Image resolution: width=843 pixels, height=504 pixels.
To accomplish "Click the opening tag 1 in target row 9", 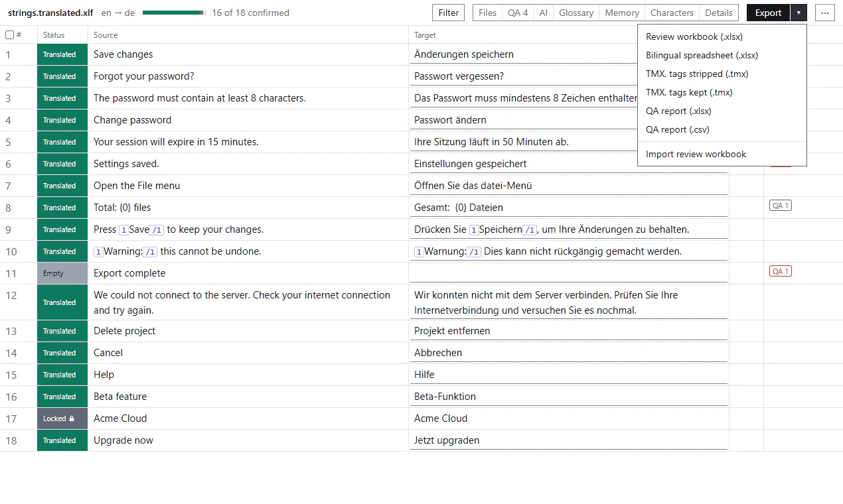I will click(x=474, y=230).
